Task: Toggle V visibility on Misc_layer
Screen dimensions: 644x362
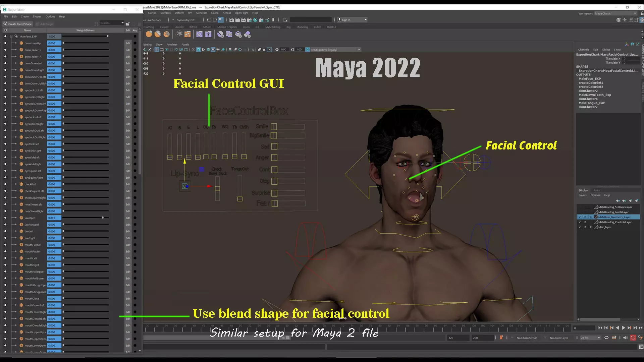Action: click(579, 227)
